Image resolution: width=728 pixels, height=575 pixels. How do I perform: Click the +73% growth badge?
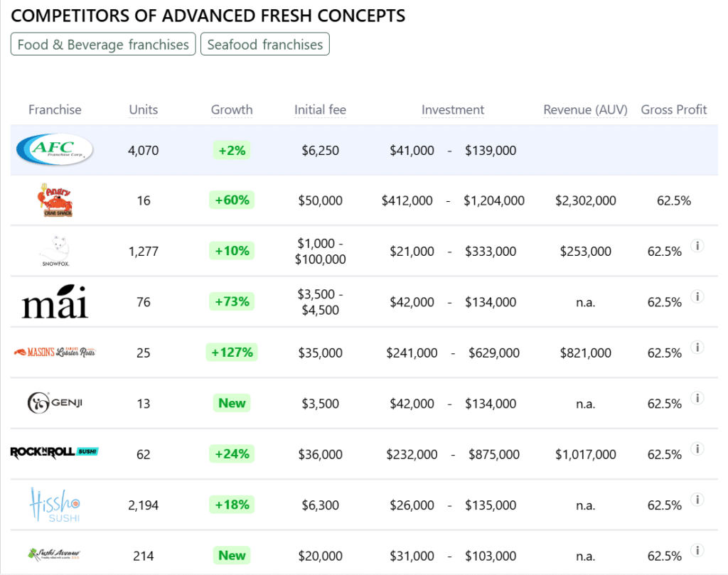232,301
